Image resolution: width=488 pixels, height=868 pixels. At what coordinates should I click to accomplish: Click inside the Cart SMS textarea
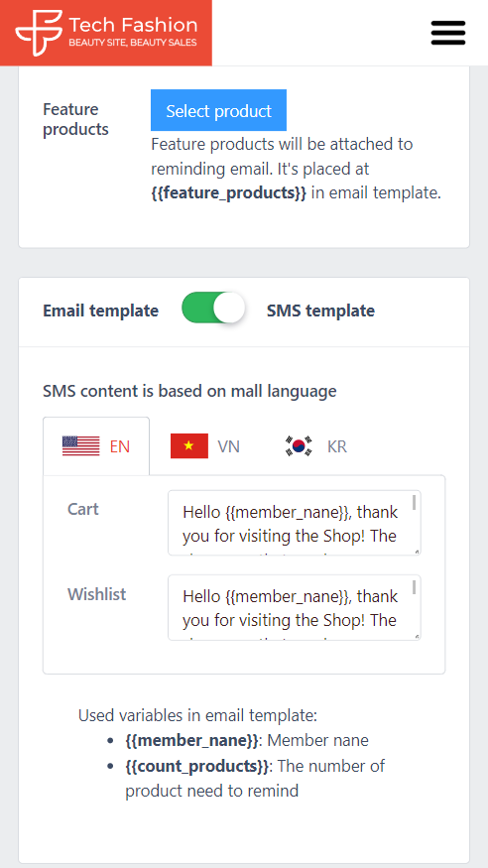click(x=295, y=523)
